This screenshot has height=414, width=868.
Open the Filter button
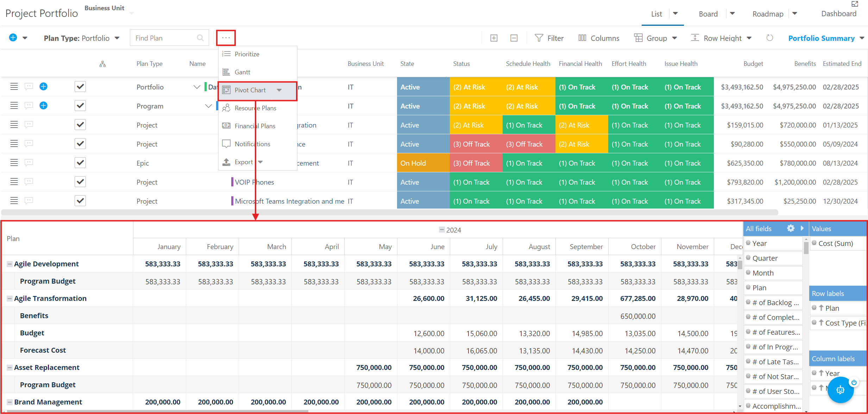[549, 38]
